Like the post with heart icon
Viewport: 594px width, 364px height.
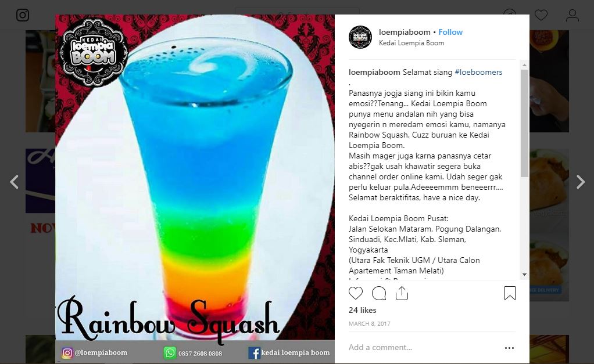click(x=355, y=293)
